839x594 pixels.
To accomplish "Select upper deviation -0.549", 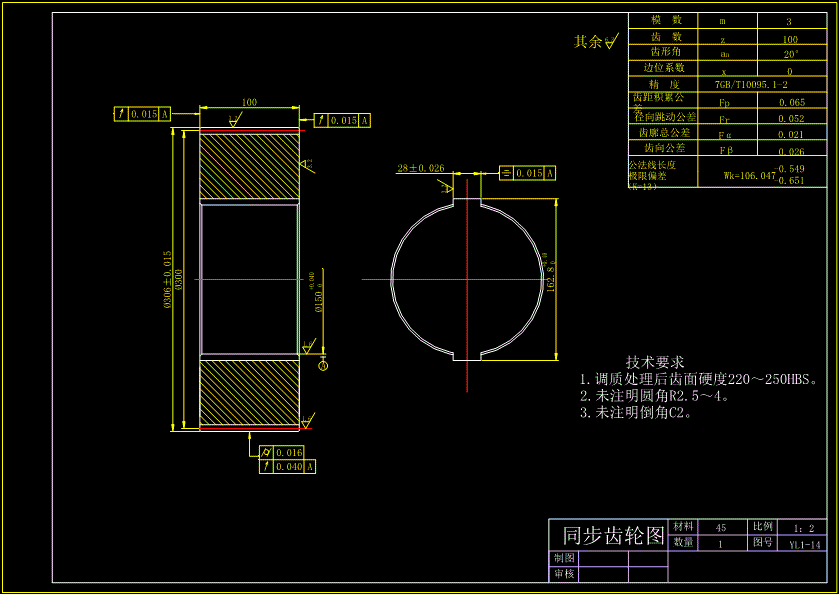I will pos(789,169).
